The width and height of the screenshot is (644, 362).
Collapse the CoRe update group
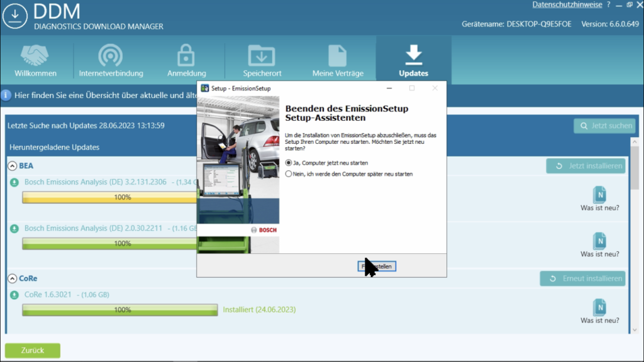pos(13,278)
